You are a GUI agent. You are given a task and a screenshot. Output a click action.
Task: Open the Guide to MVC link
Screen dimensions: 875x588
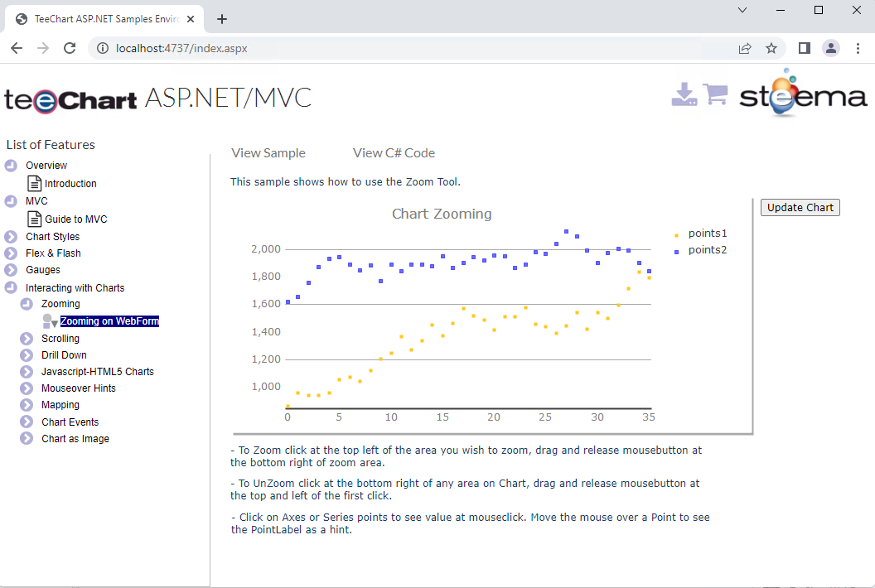(76, 219)
